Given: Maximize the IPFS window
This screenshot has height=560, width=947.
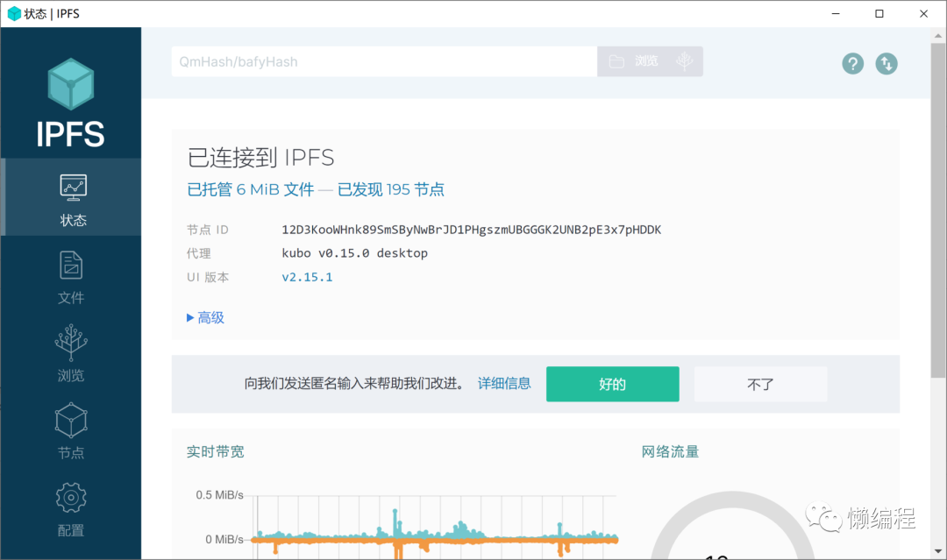Looking at the screenshot, I should point(879,13).
